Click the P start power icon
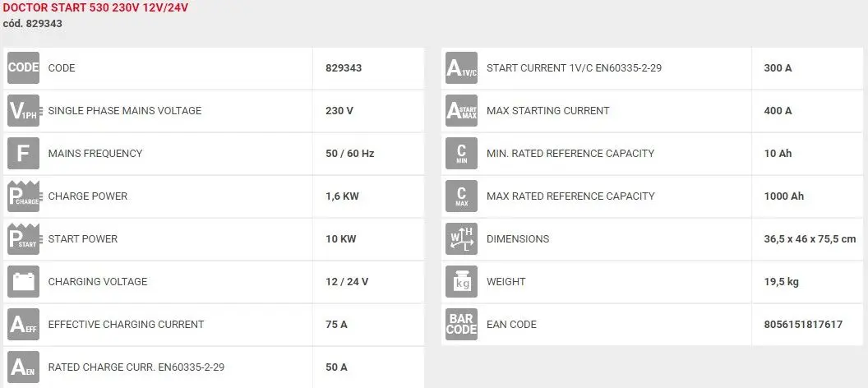Screen dimensions: 868x388 23,238
